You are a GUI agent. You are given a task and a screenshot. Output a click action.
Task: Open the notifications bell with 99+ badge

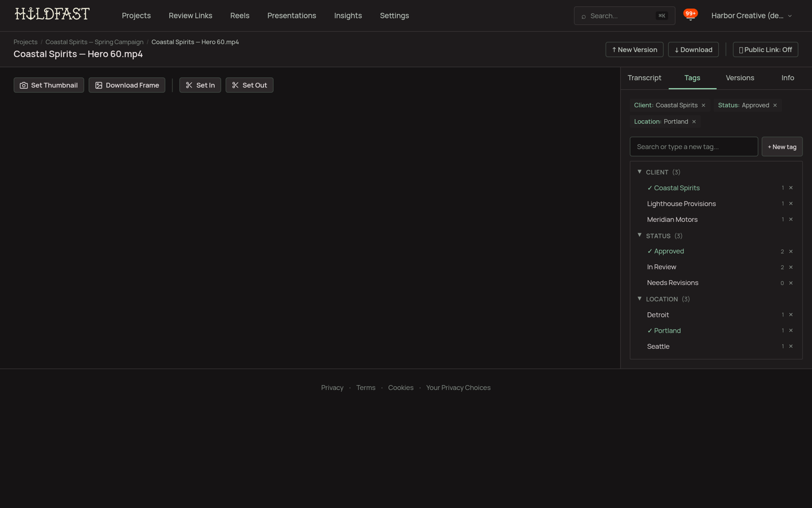(x=690, y=15)
